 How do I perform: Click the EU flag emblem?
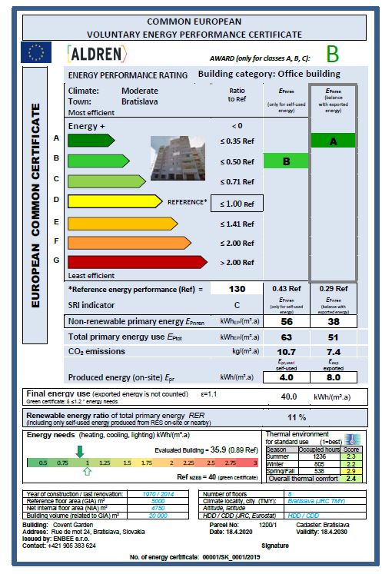click(36, 52)
